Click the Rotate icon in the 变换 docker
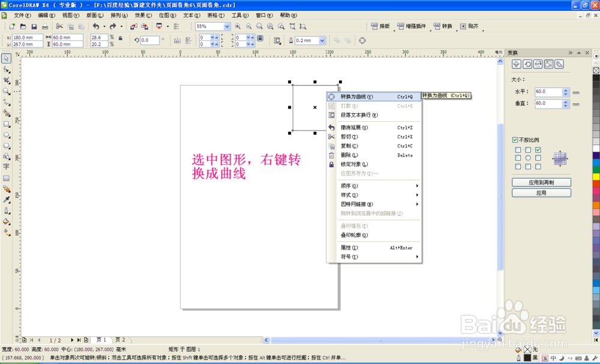Image resolution: width=600 pixels, height=364 pixels. [527, 64]
